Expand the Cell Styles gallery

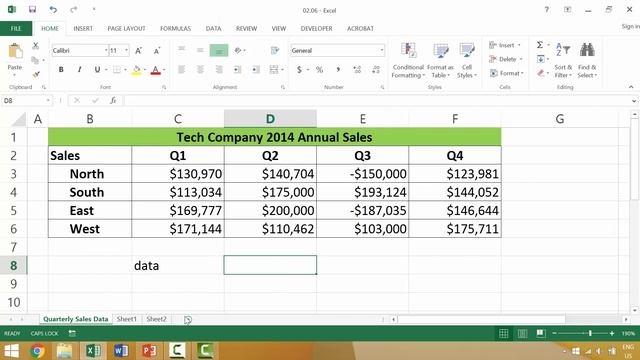pyautogui.click(x=467, y=60)
